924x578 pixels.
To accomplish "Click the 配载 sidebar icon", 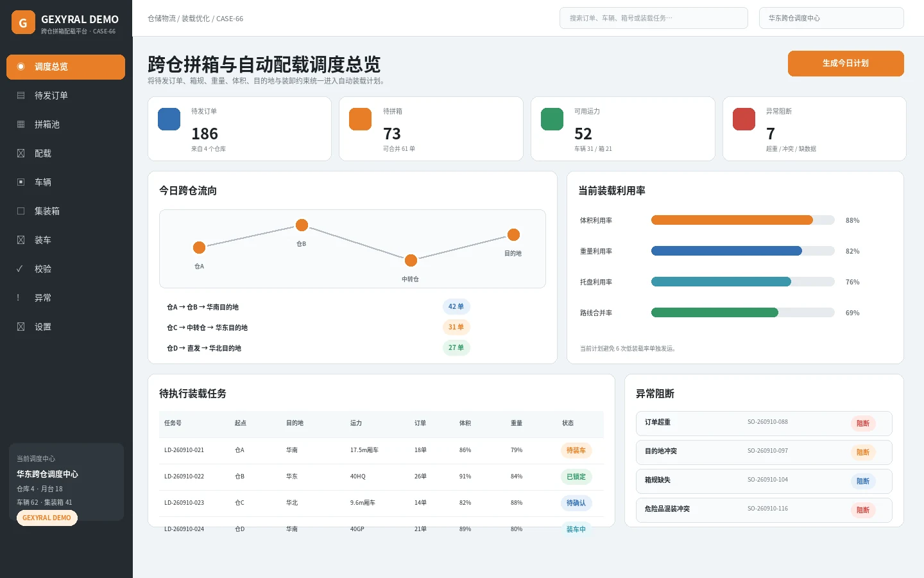I will (x=21, y=153).
